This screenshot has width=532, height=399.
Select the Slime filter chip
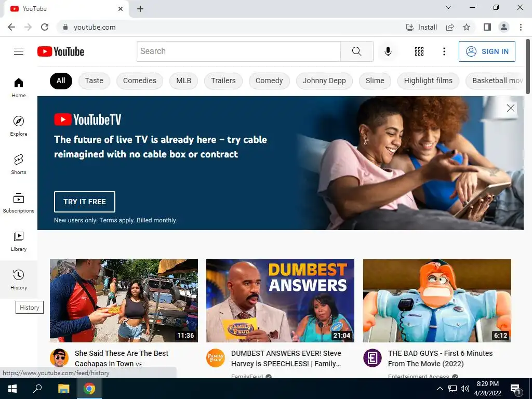375,81
